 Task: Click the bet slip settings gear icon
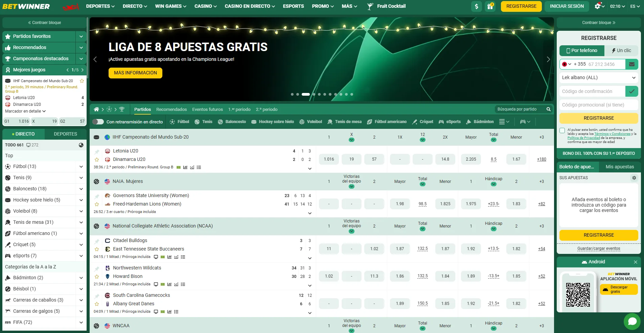(634, 178)
